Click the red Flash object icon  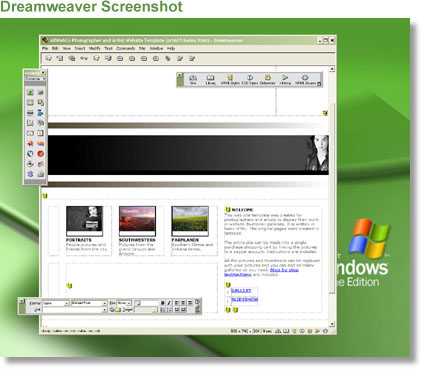[x=30, y=143]
